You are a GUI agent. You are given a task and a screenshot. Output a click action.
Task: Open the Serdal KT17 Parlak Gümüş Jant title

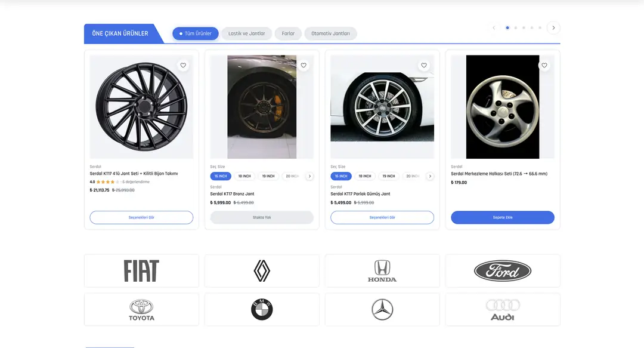click(x=360, y=194)
